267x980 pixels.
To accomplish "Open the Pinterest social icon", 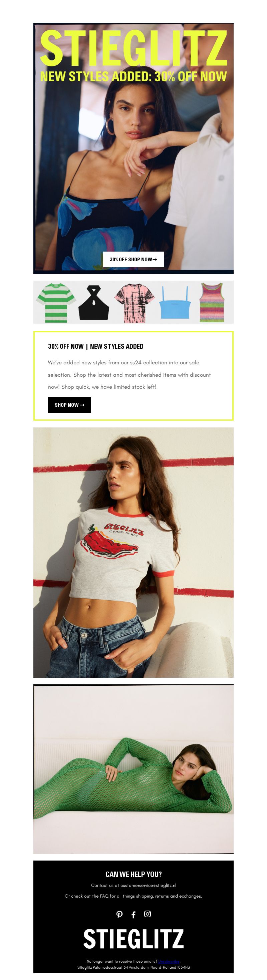I will point(119,915).
